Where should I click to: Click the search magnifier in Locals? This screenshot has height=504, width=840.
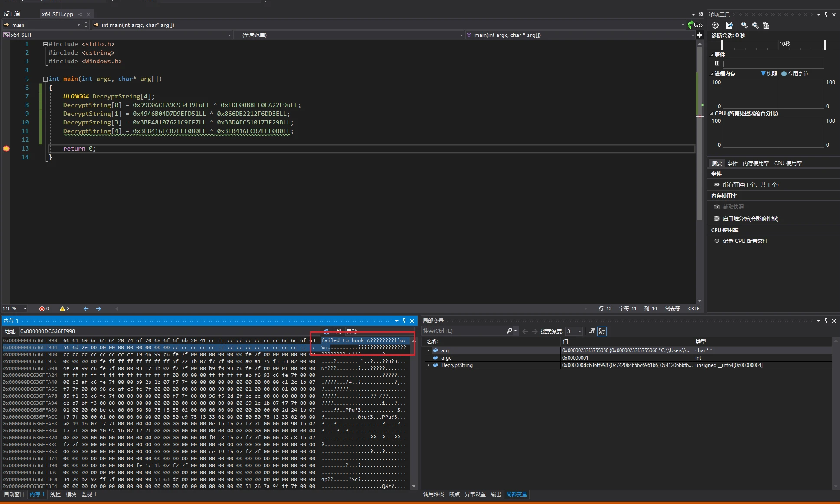(x=510, y=331)
